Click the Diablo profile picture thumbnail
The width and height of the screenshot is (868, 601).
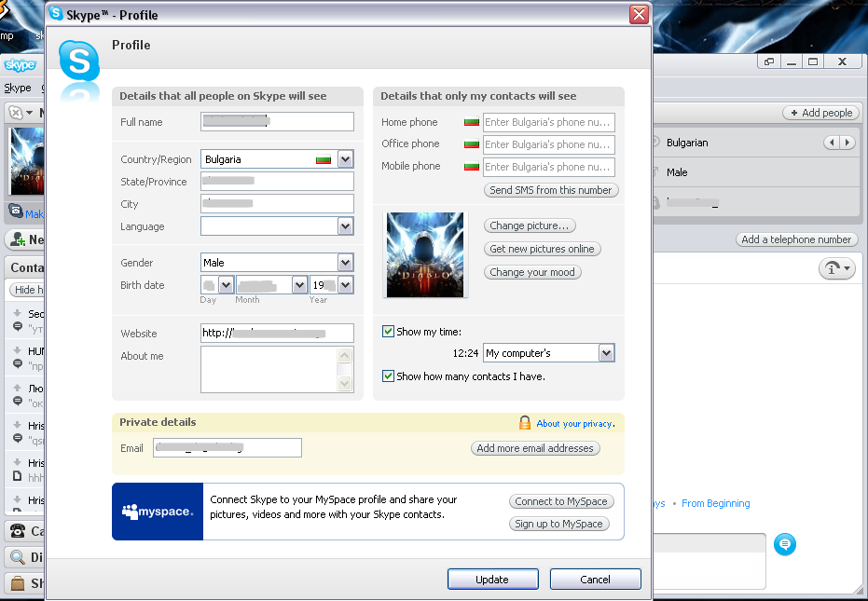point(425,254)
